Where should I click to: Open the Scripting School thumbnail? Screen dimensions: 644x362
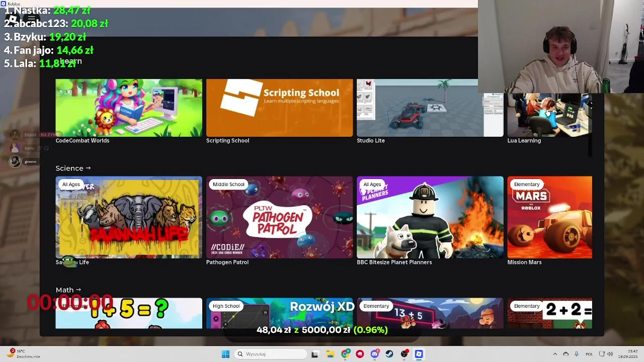(x=279, y=108)
